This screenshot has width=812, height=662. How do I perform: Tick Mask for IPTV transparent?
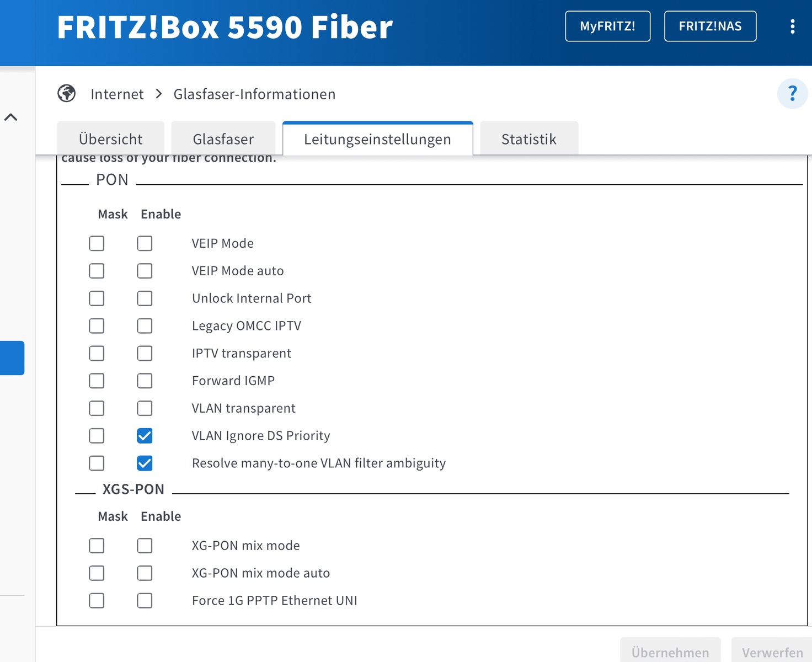pos(97,353)
